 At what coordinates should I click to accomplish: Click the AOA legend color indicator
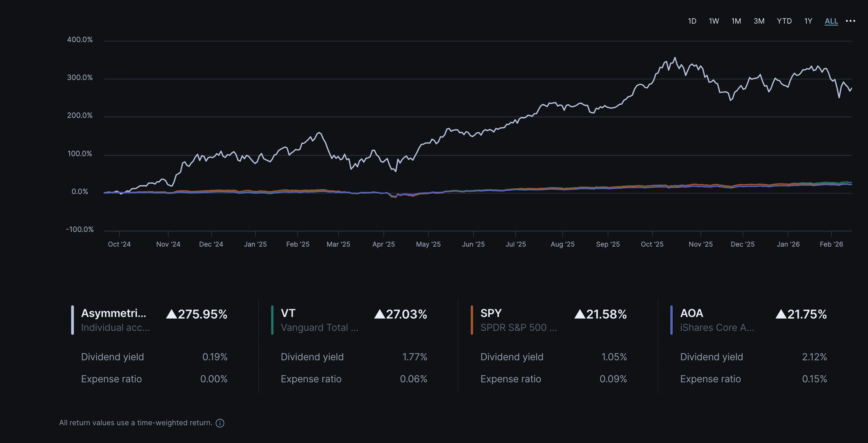[672, 319]
